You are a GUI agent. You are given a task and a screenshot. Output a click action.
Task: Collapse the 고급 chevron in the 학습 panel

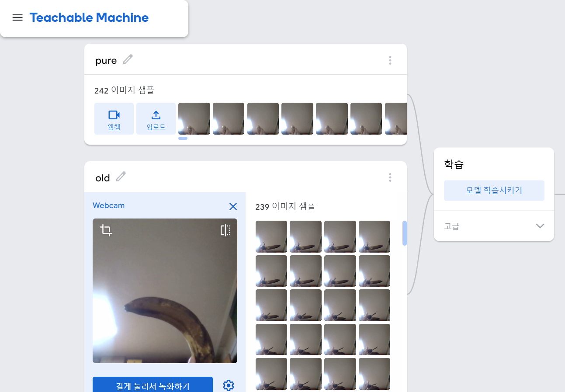pos(540,225)
